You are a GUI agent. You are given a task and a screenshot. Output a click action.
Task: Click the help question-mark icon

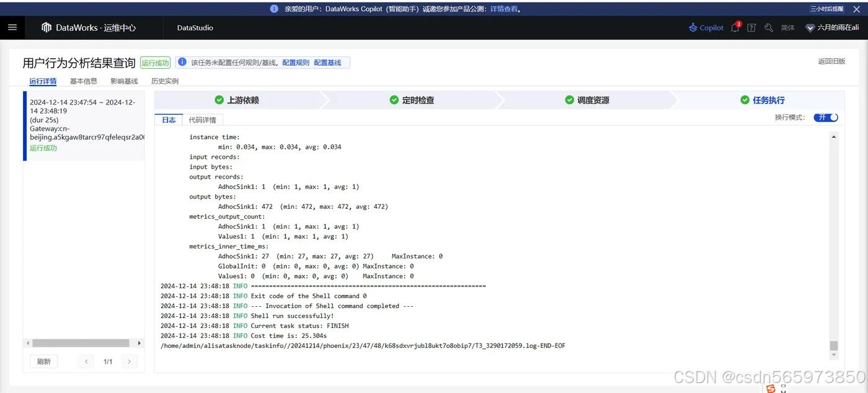click(x=751, y=27)
